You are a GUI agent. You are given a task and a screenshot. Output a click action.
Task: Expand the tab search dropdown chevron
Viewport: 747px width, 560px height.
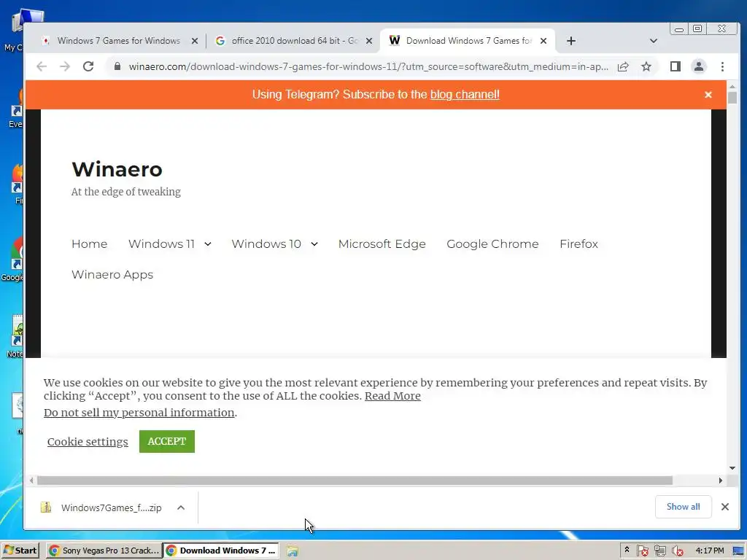point(654,41)
